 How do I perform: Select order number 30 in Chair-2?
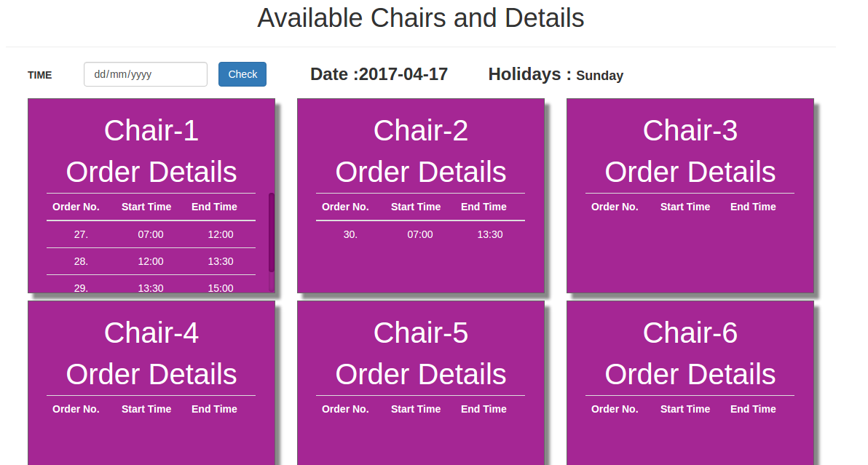coord(350,234)
